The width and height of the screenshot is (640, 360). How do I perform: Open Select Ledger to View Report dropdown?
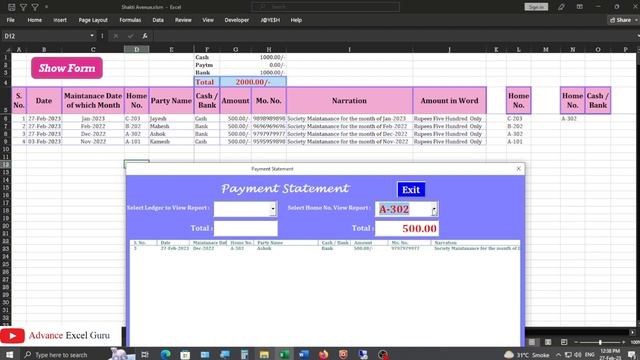click(273, 209)
